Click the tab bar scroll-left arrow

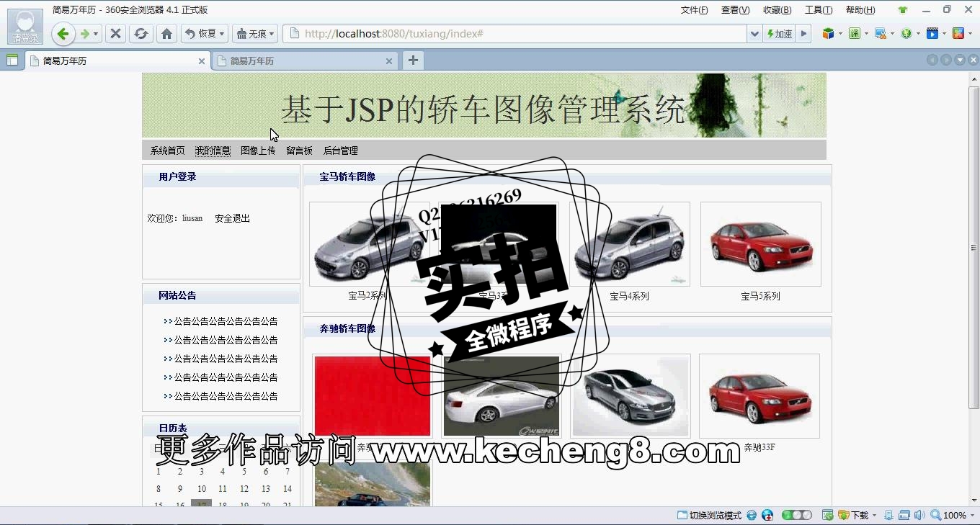932,60
